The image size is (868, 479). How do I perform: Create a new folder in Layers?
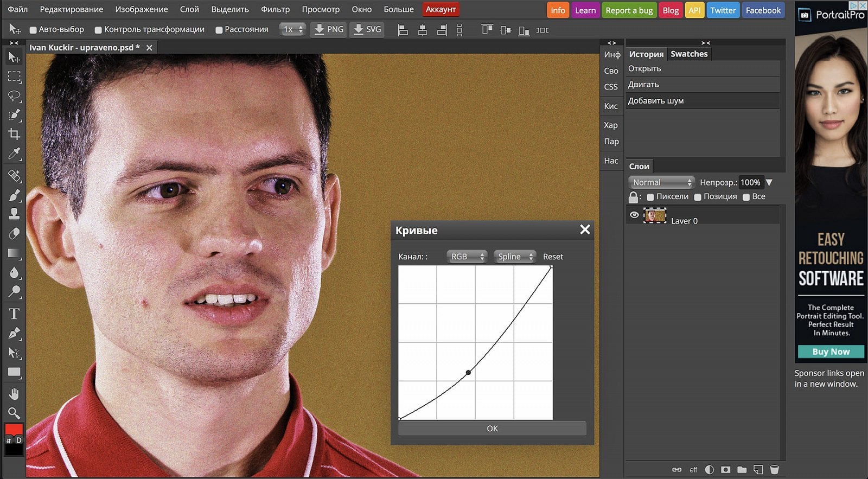[742, 469]
